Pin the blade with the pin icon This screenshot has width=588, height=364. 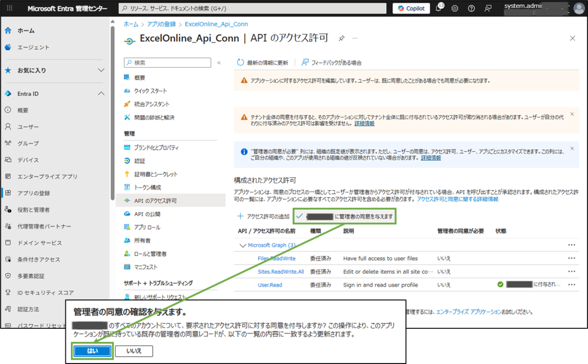[342, 38]
